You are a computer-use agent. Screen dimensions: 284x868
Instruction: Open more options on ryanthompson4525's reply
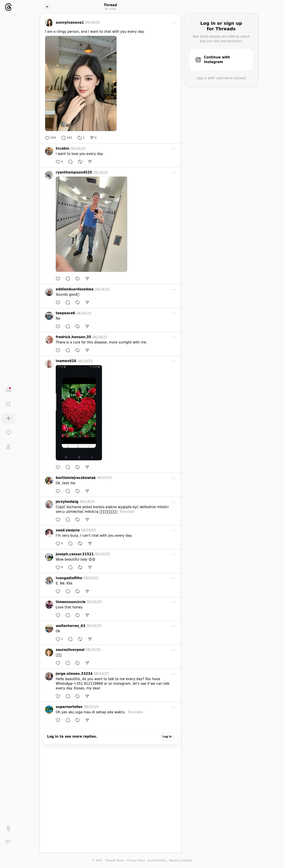click(173, 173)
